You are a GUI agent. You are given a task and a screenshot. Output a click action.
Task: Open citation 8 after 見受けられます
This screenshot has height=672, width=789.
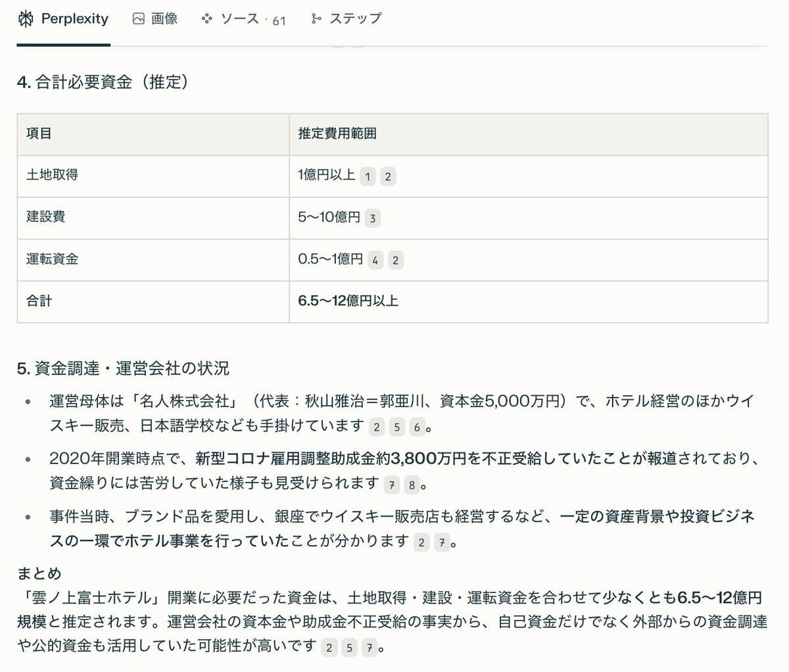412,485
